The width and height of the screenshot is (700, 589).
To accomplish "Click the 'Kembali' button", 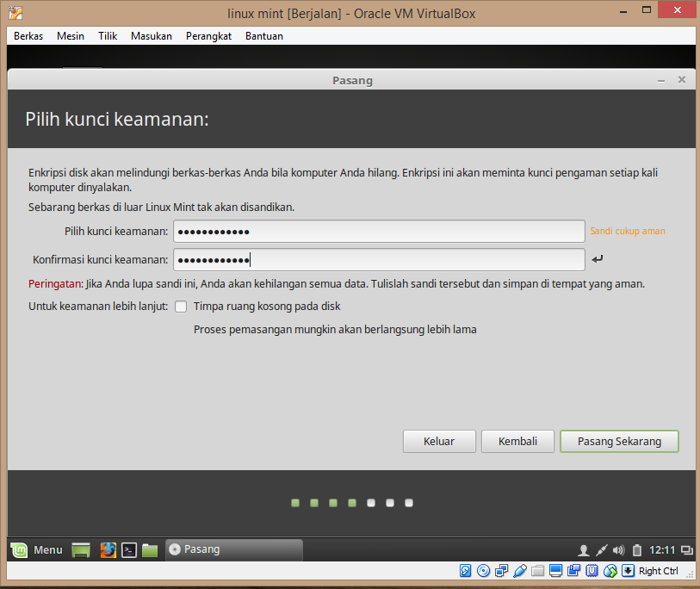I will [517, 441].
